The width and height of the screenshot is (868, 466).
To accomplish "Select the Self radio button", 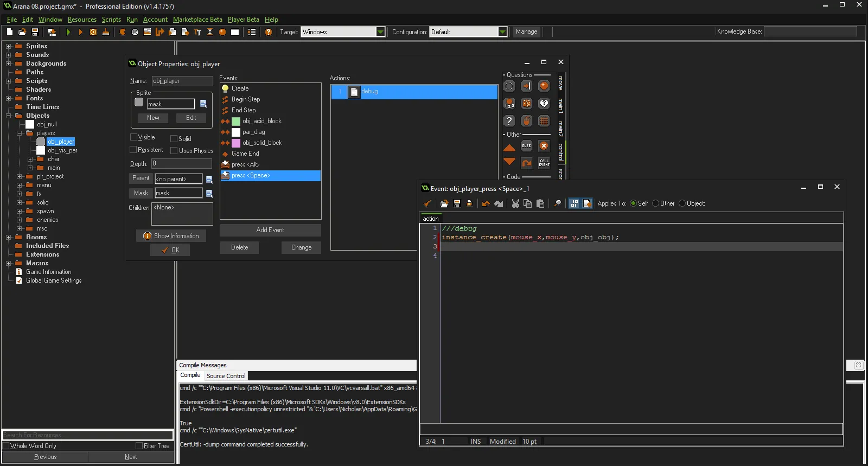I will (633, 203).
